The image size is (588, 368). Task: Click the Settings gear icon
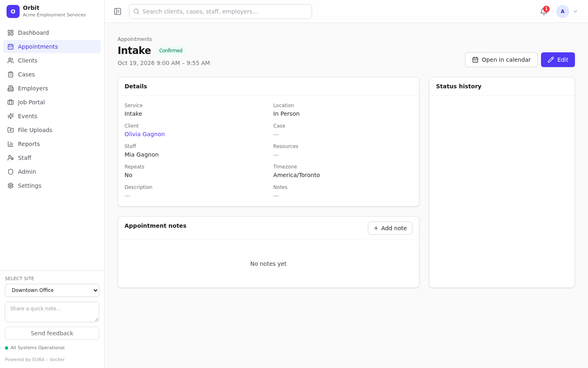point(11,186)
